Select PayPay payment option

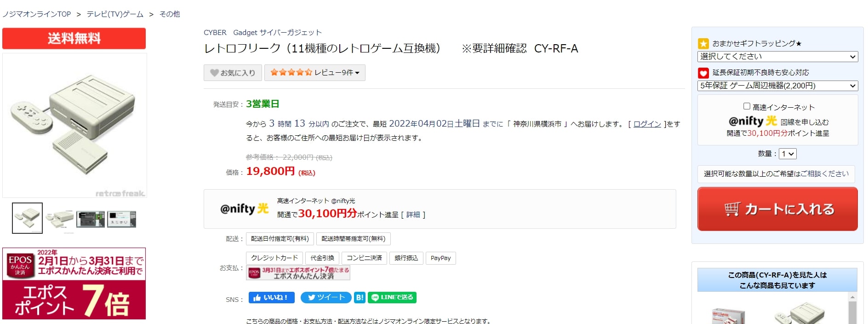tap(440, 258)
